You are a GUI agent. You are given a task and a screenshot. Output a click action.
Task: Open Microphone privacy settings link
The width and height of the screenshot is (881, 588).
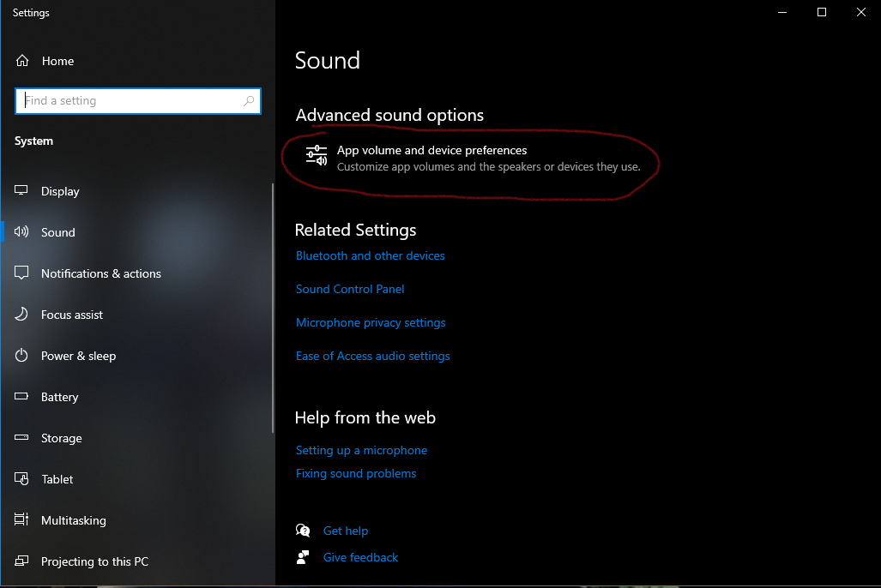[371, 322]
